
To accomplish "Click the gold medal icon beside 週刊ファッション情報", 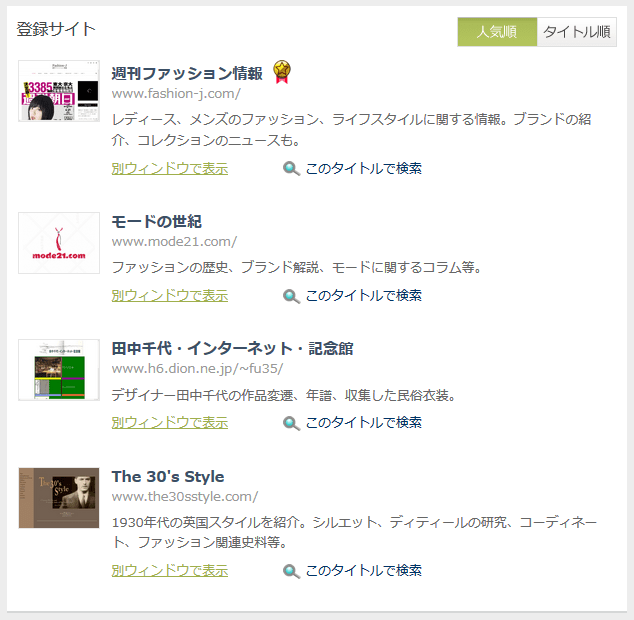I will [x=281, y=72].
